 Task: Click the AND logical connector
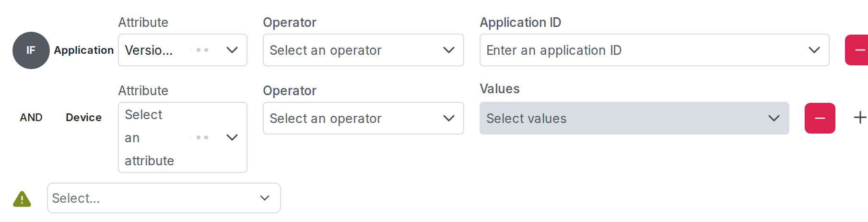[31, 118]
